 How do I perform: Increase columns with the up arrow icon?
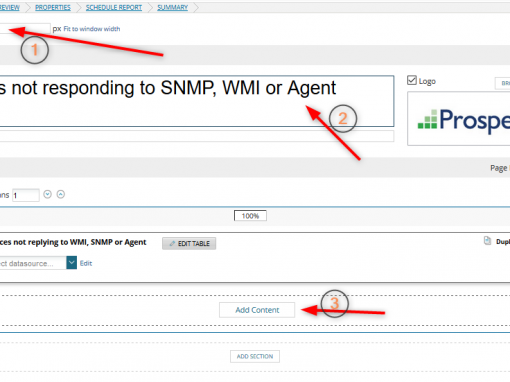coord(61,194)
